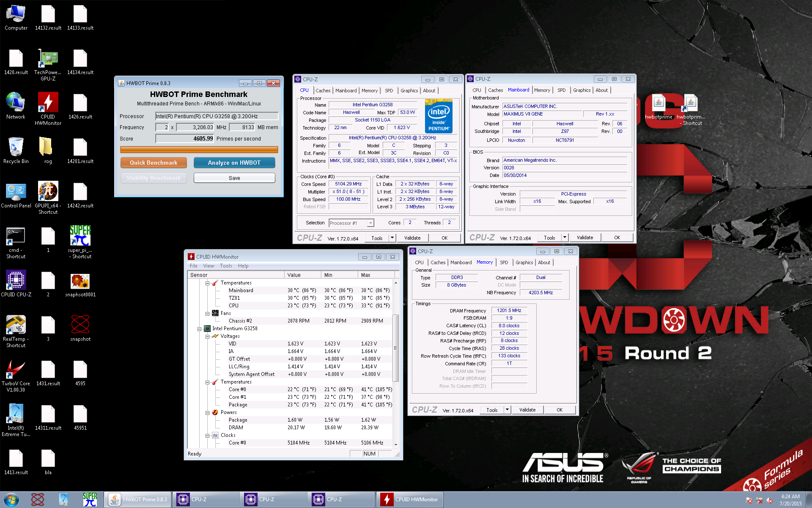812x508 pixels.
Task: Switch to SPD tab in CPU window
Action: 389,91
